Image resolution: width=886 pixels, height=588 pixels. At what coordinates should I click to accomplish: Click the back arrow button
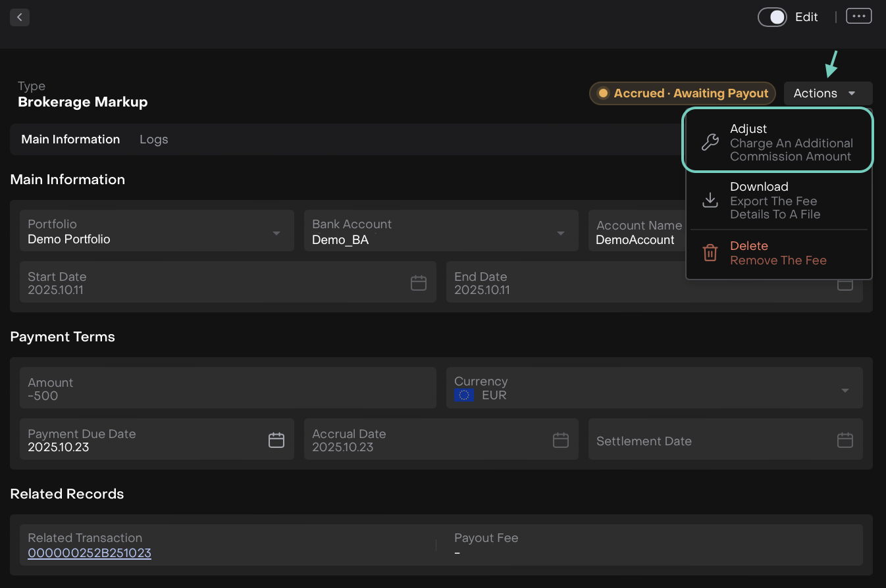click(x=20, y=17)
